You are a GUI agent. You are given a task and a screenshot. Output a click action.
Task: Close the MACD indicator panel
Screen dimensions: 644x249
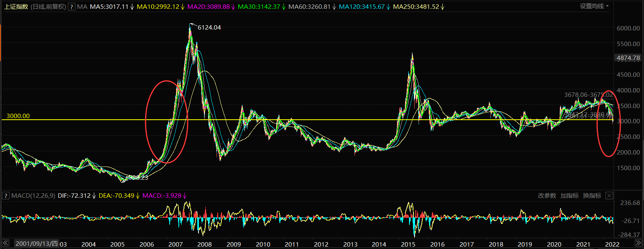609,196
